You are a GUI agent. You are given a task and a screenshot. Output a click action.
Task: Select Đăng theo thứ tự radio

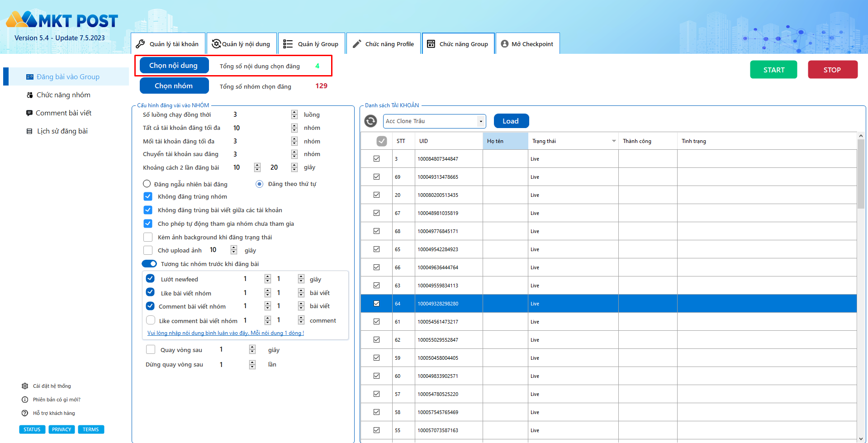pyautogui.click(x=259, y=184)
